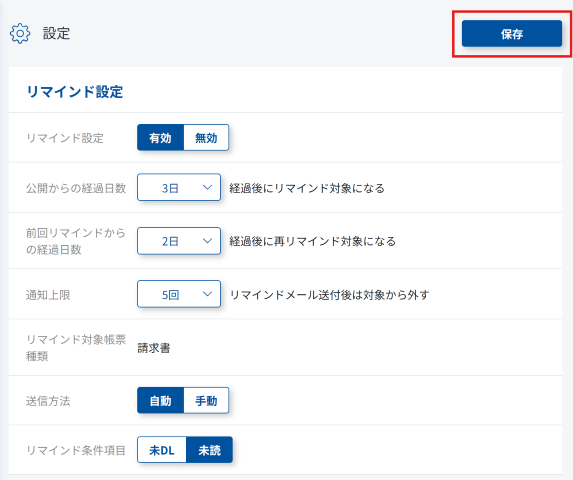Click the settings gear icon
The width and height of the screenshot is (573, 480).
point(20,34)
